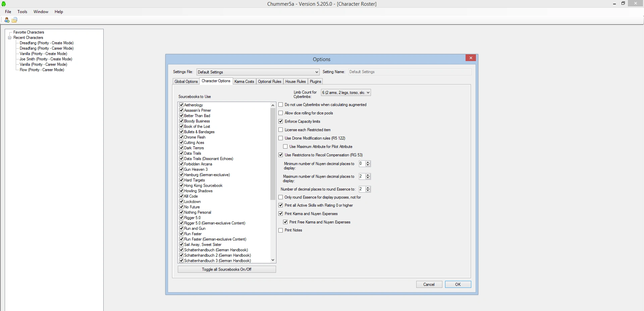Viewport: 644px width, 311px height.
Task: Open the File menu
Action: 8,12
